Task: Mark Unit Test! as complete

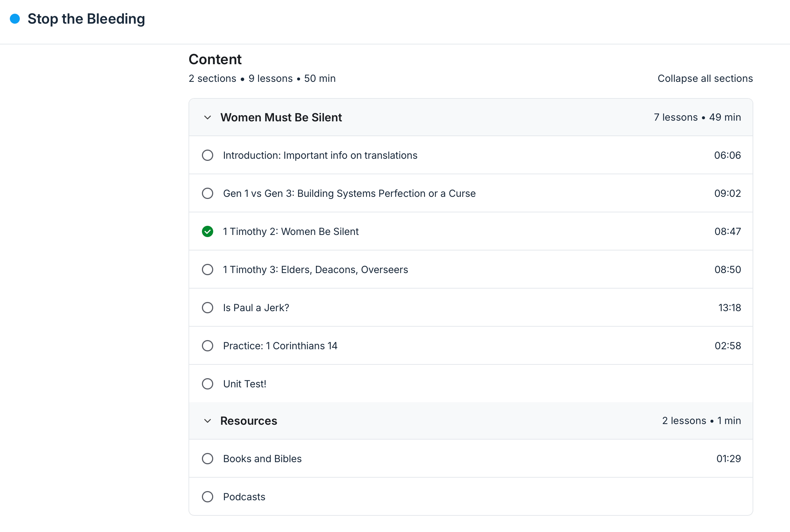Action: pyautogui.click(x=208, y=384)
